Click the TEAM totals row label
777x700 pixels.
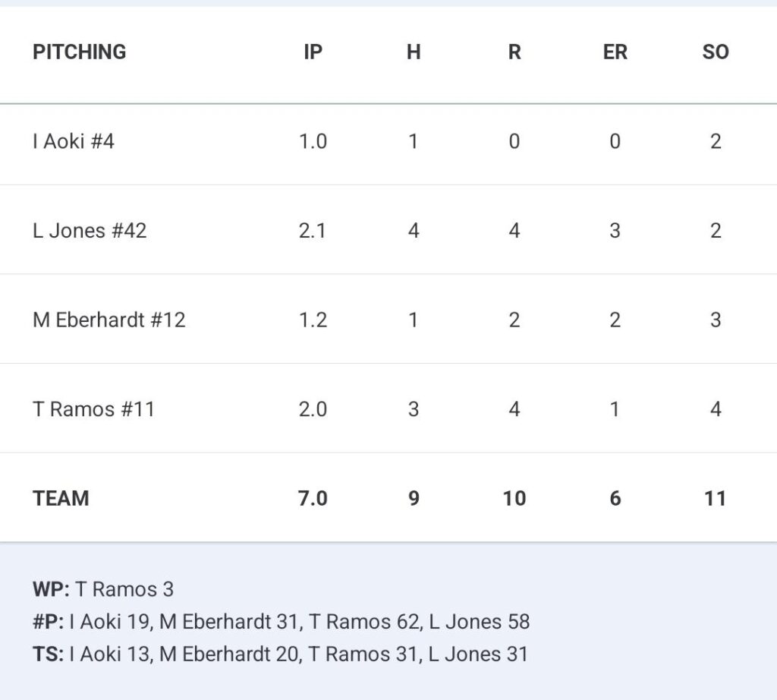click(x=61, y=498)
